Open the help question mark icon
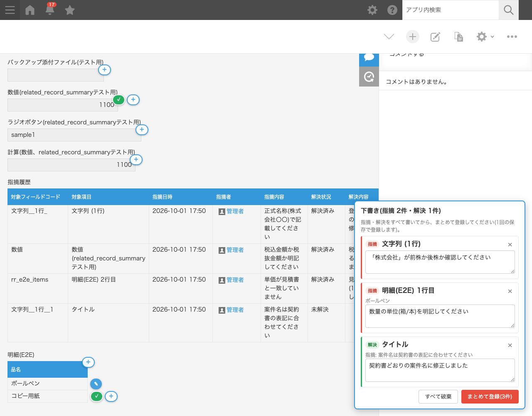 tap(392, 10)
